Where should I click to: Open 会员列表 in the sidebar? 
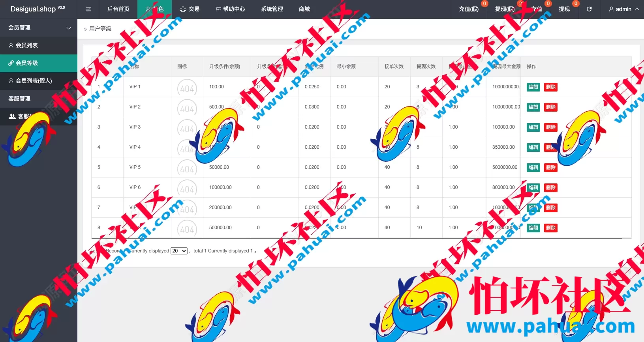pyautogui.click(x=39, y=45)
